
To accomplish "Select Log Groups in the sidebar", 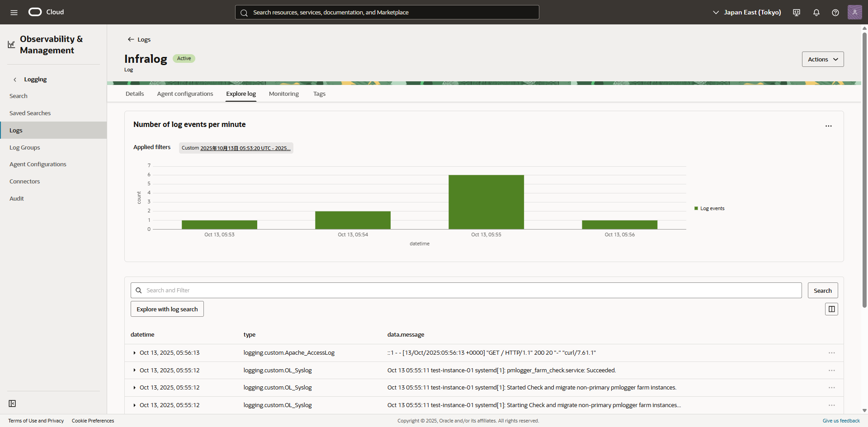I will point(25,147).
